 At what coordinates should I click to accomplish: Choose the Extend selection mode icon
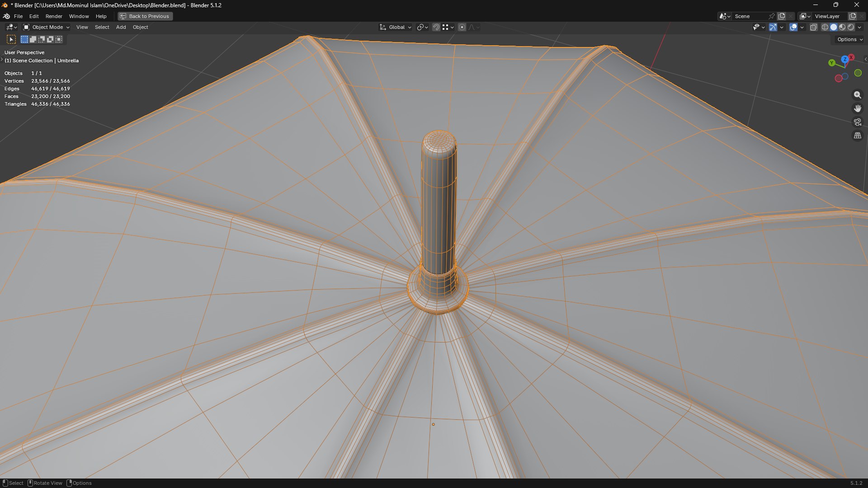click(x=33, y=39)
